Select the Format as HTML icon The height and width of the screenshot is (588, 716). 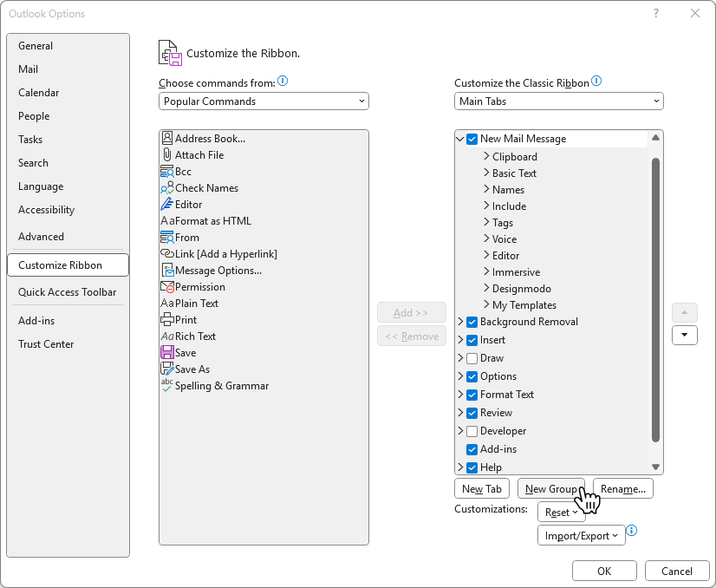167,220
